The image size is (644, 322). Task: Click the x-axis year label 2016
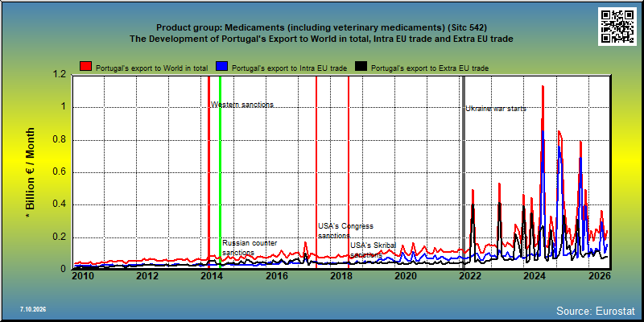click(x=276, y=275)
